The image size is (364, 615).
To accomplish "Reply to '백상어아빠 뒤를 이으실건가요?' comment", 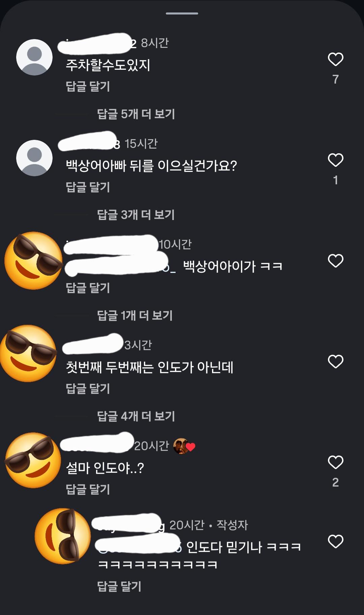I will [x=88, y=187].
